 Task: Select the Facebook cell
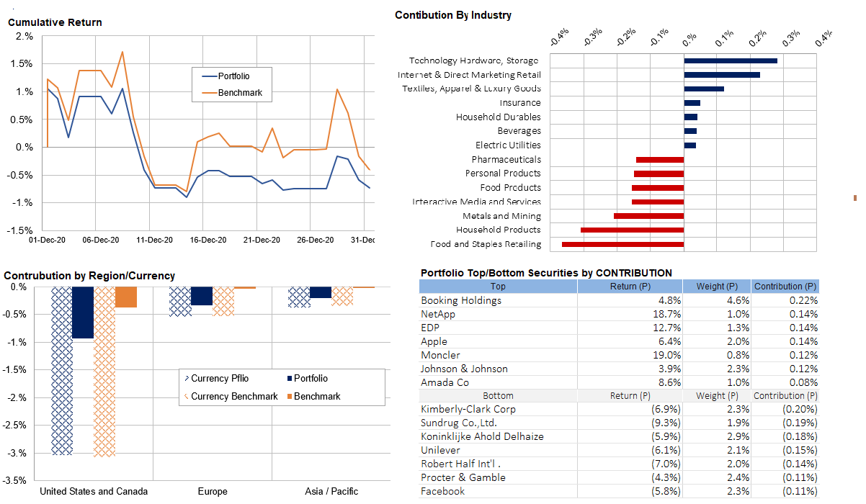pos(443,491)
